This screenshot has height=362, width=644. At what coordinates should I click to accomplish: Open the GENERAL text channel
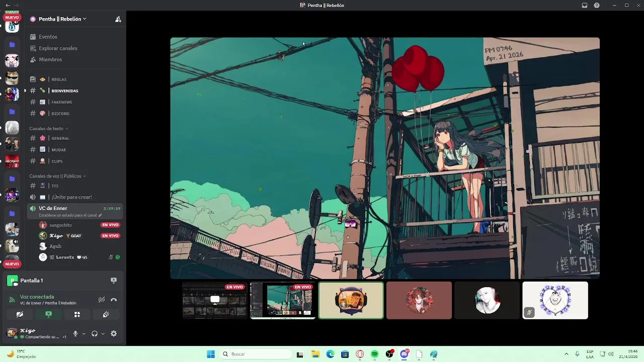60,138
